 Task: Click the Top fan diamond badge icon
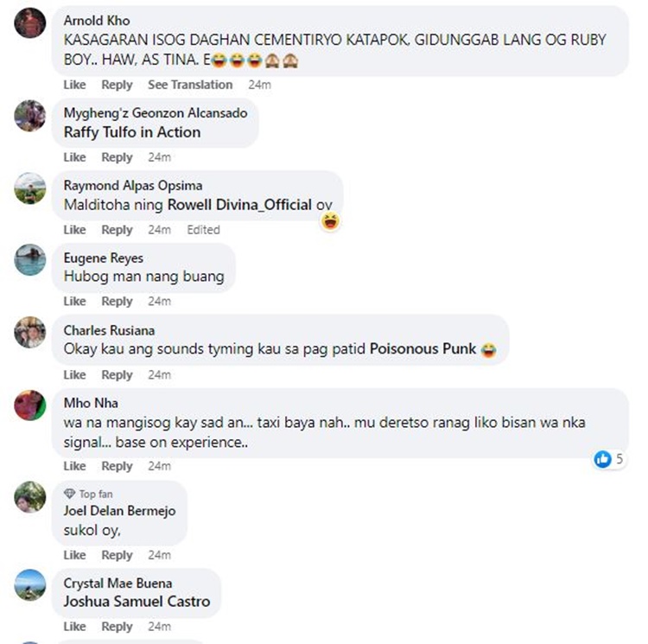69,494
